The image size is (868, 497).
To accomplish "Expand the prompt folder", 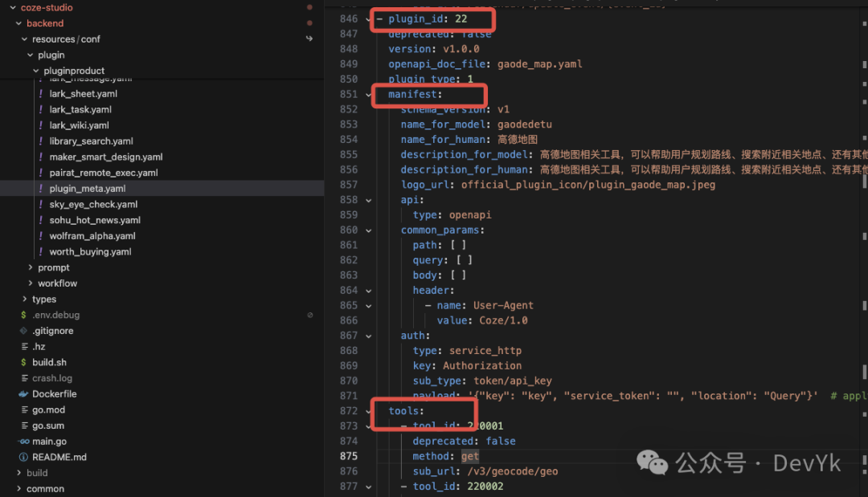I will click(31, 267).
